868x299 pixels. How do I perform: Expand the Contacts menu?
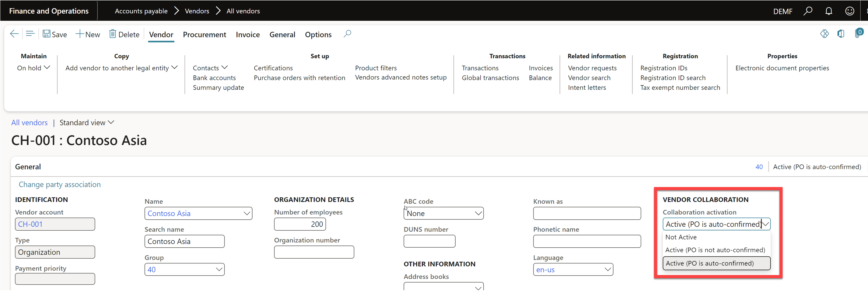pos(210,68)
